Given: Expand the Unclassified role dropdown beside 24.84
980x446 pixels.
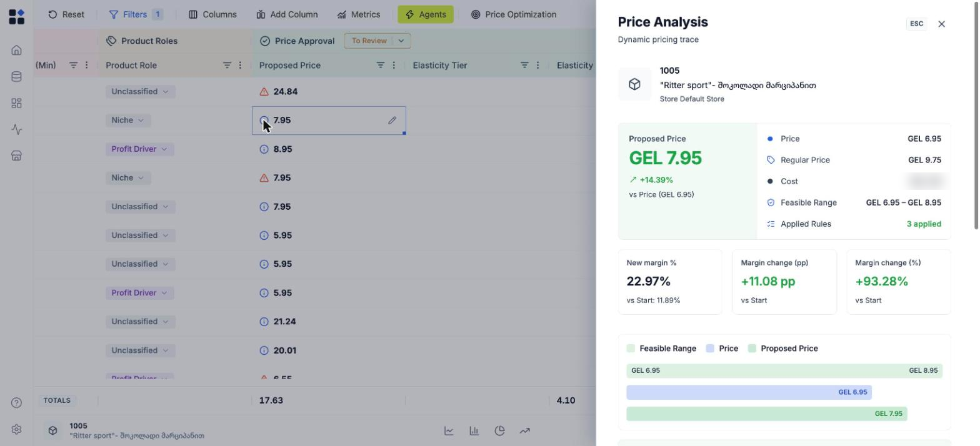Looking at the screenshot, I should 141,92.
